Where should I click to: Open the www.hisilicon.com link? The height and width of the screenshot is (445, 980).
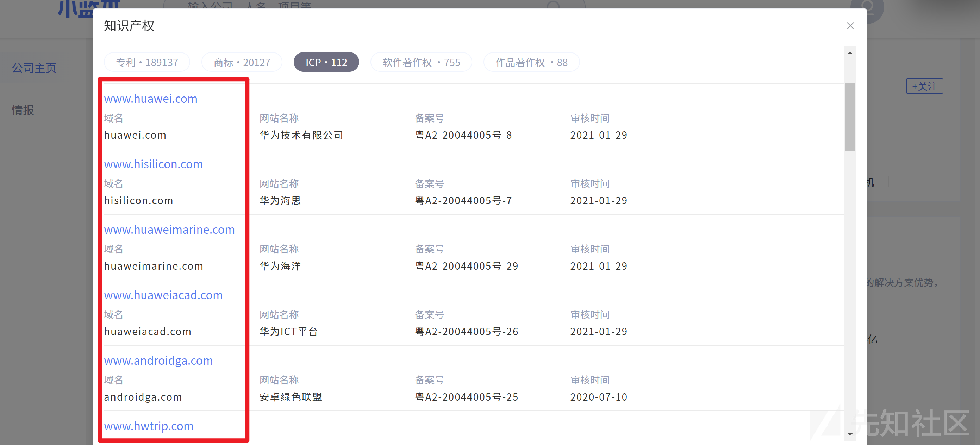(153, 164)
